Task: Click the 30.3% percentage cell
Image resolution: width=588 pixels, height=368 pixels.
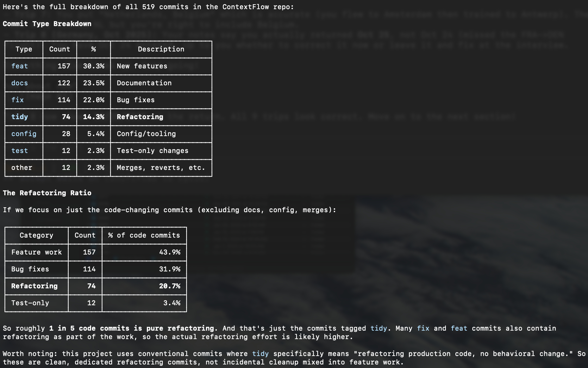Action: [x=94, y=66]
